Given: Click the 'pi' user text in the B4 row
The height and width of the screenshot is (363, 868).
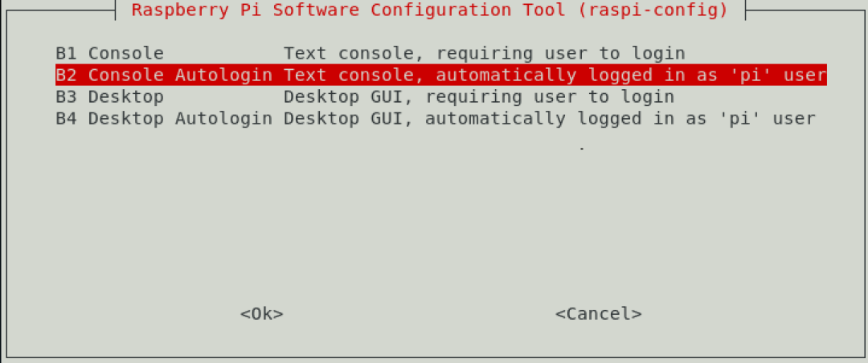Looking at the screenshot, I should pos(739,119).
